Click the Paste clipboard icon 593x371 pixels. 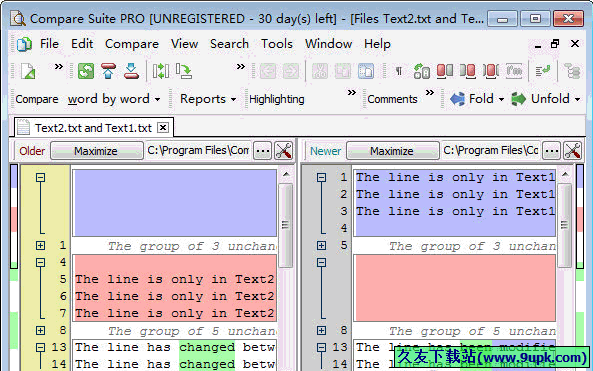(x=366, y=71)
